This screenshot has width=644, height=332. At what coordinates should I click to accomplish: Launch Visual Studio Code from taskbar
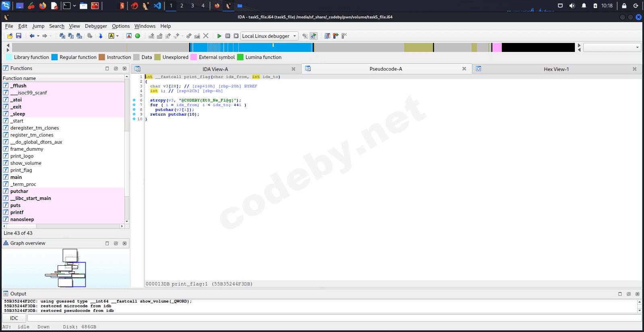coord(157,6)
